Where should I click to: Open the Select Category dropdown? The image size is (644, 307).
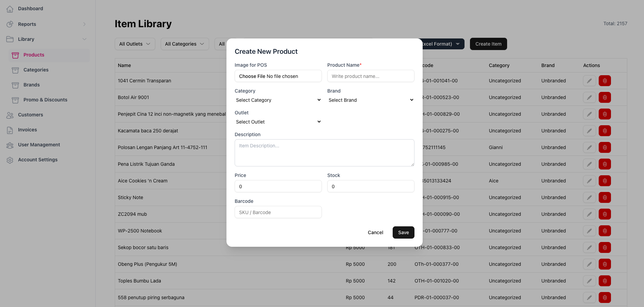278,100
